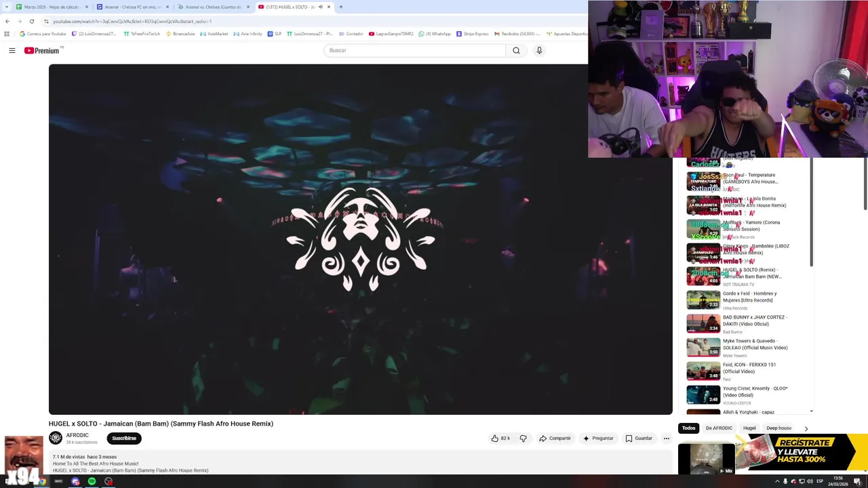Open SLP bookmark
Viewport: 868px width, 488px height.
click(x=275, y=33)
